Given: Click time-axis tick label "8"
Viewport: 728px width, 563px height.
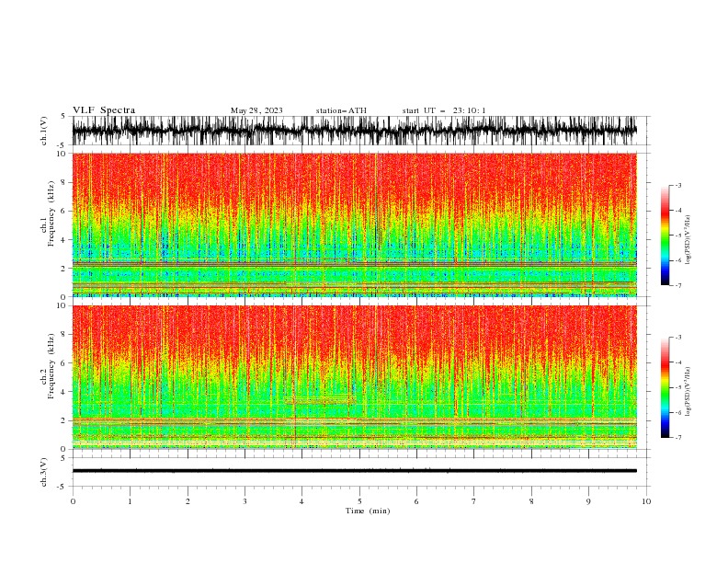Looking at the screenshot, I should click(531, 501).
